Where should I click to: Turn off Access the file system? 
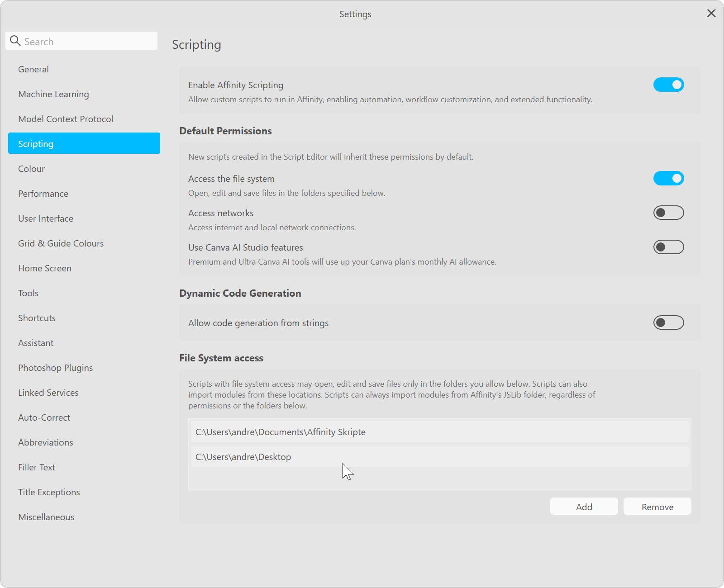point(668,178)
